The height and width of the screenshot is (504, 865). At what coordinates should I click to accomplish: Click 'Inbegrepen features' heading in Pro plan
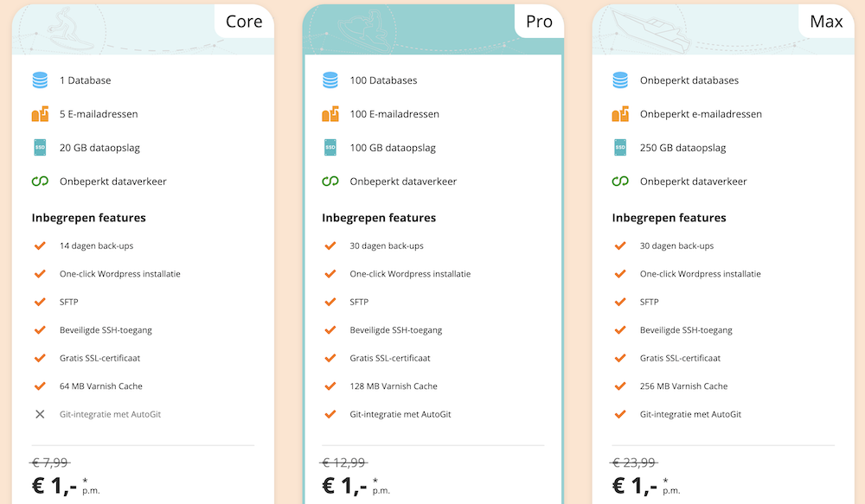(379, 218)
